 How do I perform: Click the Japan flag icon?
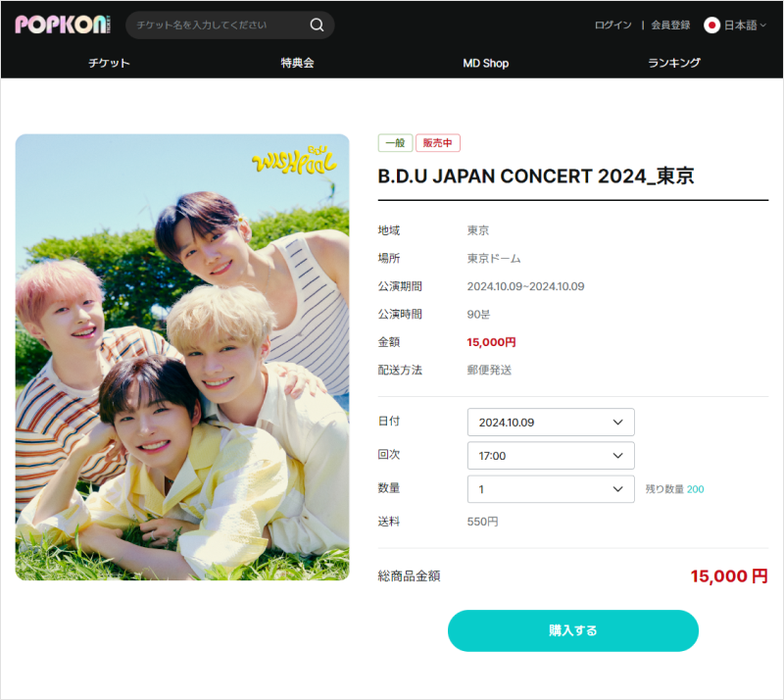pos(711,25)
